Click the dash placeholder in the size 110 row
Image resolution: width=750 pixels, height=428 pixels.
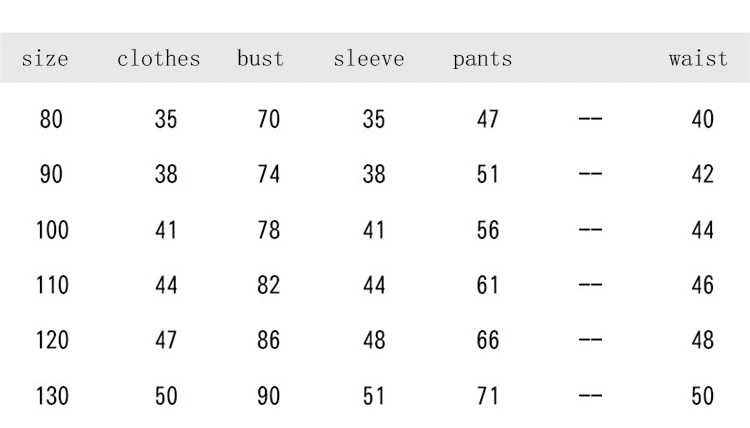tap(591, 286)
